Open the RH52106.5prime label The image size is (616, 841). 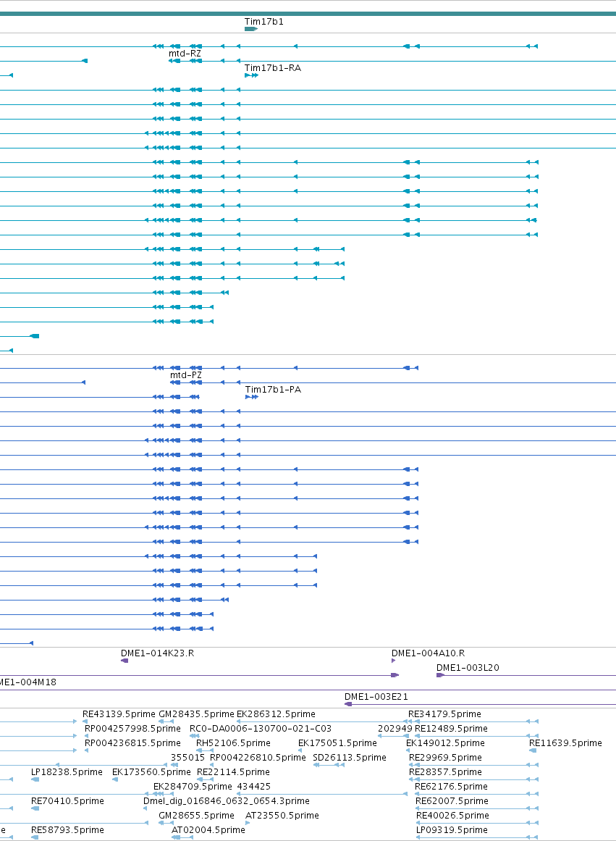pos(233,743)
